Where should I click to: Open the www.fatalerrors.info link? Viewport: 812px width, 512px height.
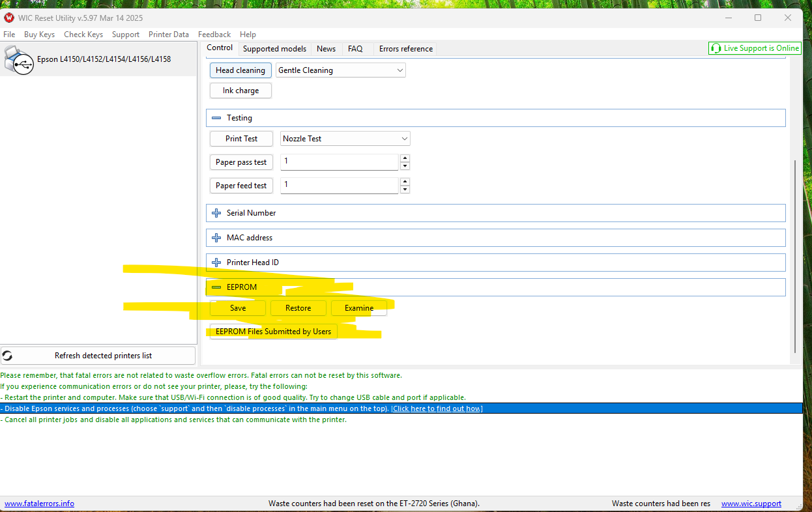tap(39, 504)
